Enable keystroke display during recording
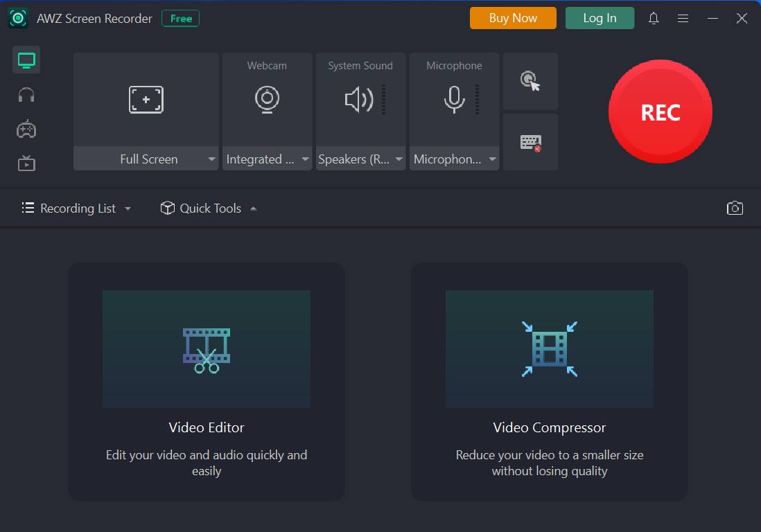 [530, 141]
